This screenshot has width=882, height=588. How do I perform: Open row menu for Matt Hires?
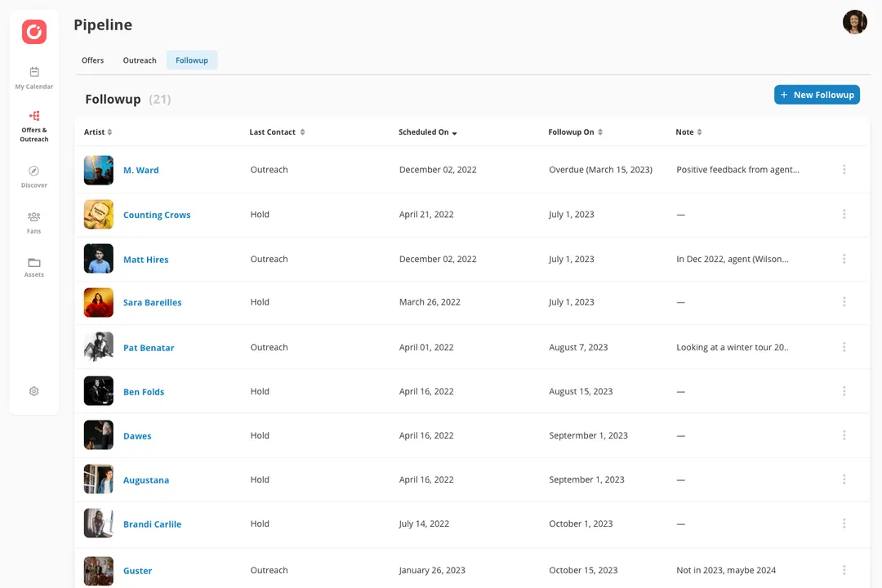844,259
